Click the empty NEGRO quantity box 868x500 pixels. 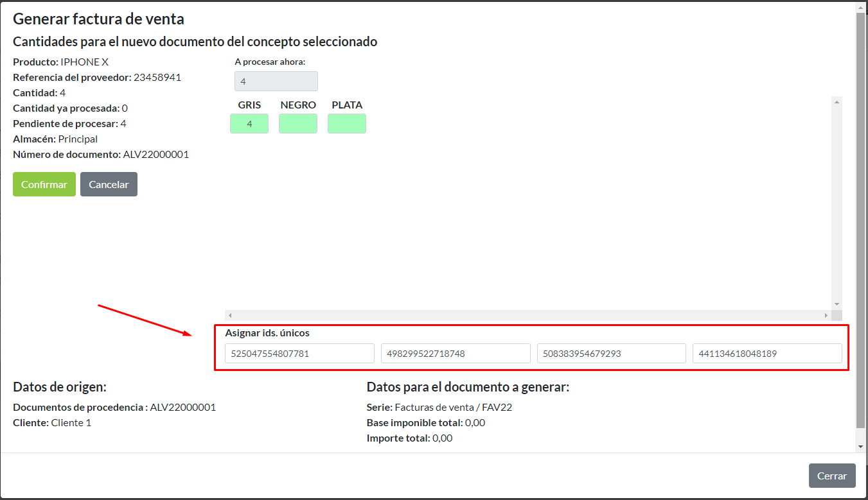298,124
